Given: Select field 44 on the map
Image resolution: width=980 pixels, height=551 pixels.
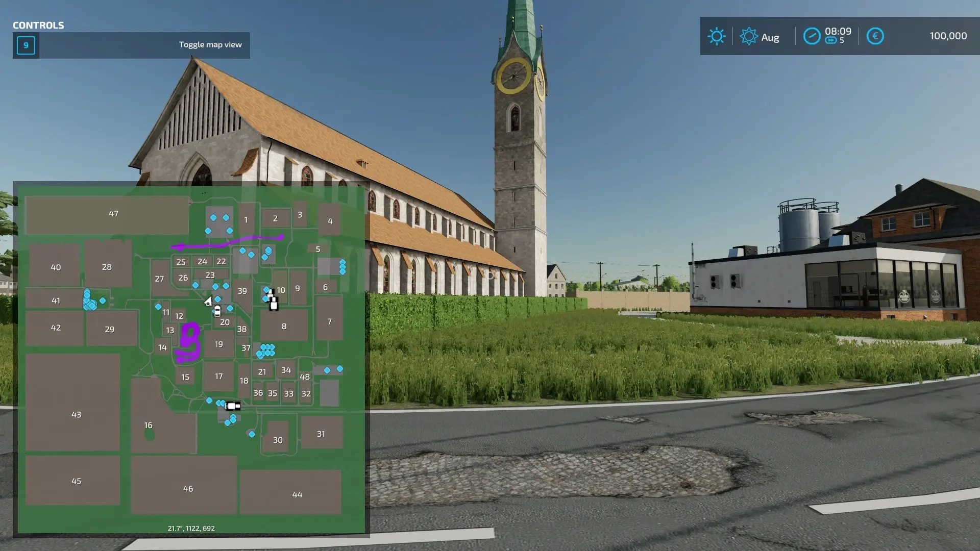Looking at the screenshot, I should [x=297, y=495].
